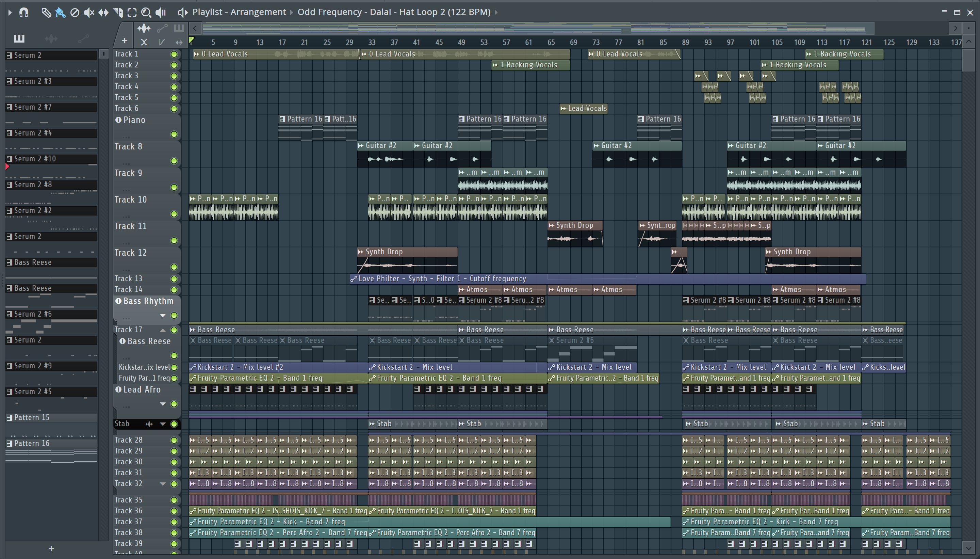Click the info icon on Piano track
Viewport: 980px width, 559px height.
tap(118, 120)
